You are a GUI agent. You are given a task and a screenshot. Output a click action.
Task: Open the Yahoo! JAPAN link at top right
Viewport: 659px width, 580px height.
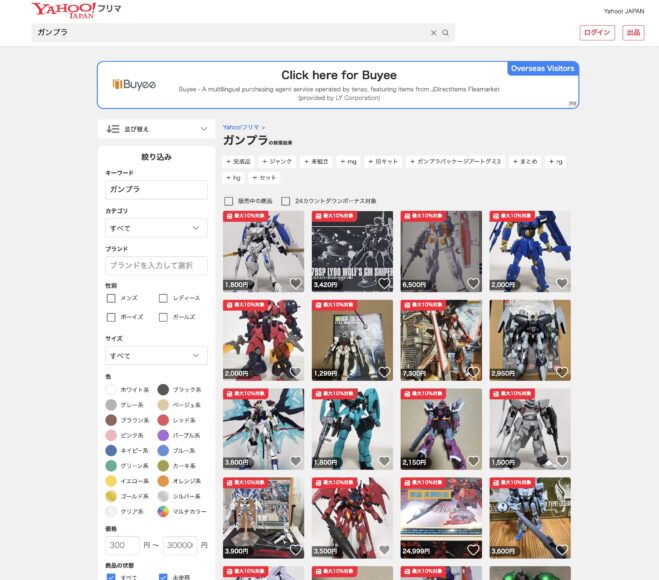[624, 11]
